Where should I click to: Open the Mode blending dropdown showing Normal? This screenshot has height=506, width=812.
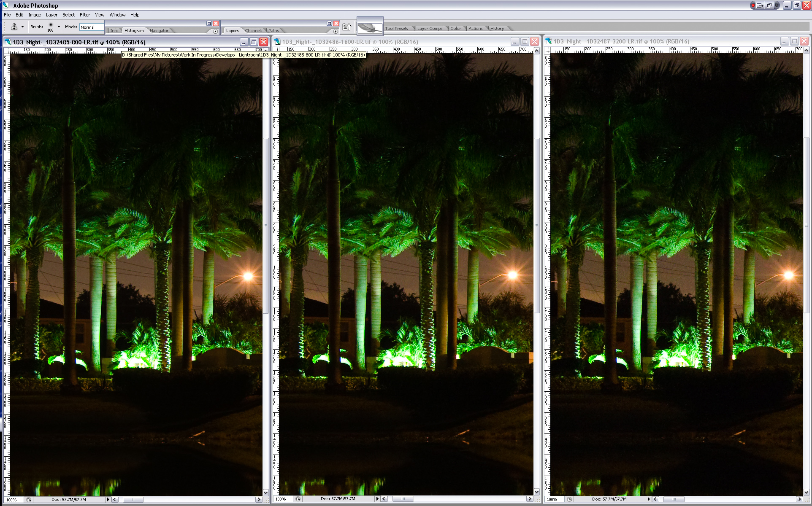(92, 27)
